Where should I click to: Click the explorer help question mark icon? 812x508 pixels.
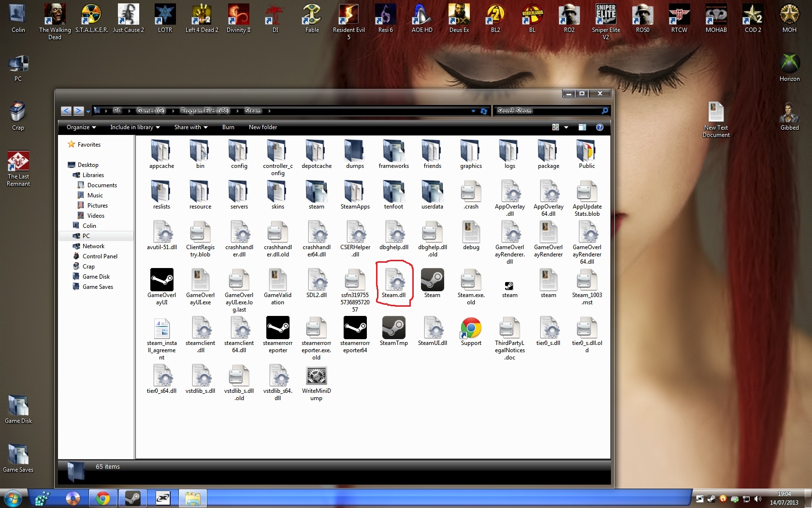(x=600, y=127)
